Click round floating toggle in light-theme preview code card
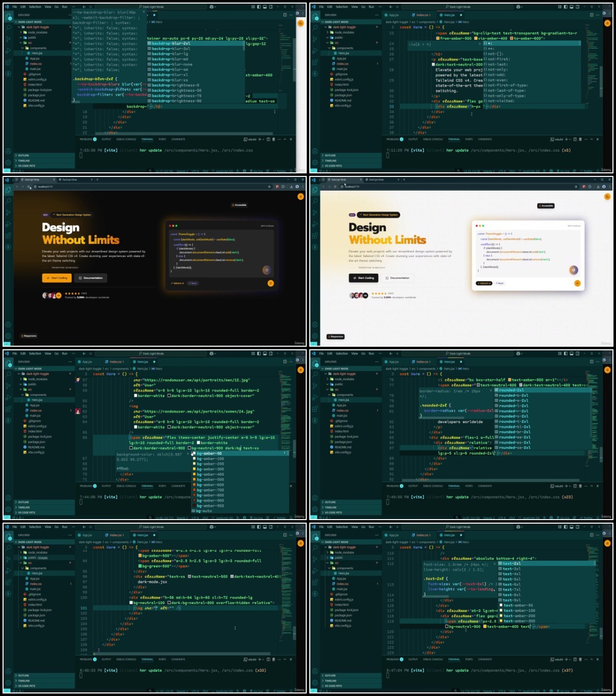616x696 pixels. tap(573, 270)
